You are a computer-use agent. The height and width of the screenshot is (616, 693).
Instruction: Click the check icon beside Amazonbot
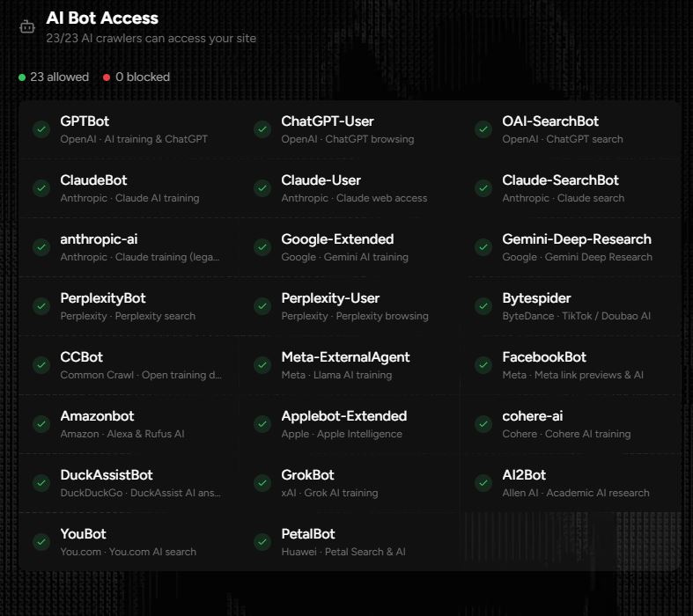41,424
